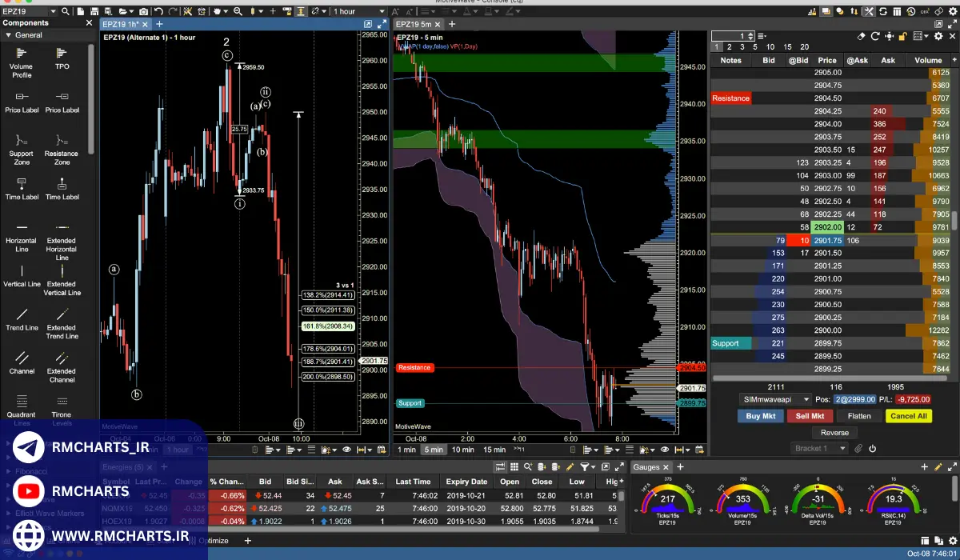
Task: Click the Buy Mkt button
Action: click(760, 416)
